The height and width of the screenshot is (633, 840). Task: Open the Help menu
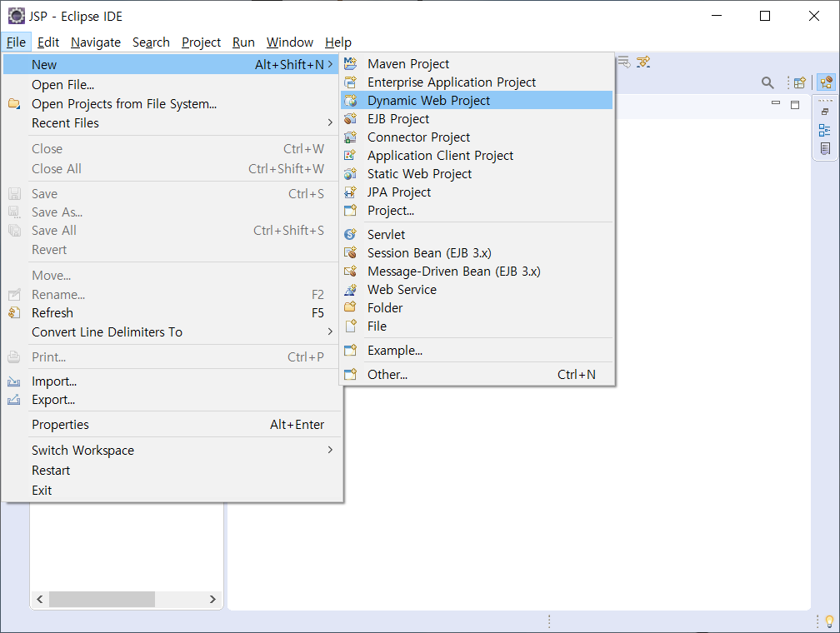[x=338, y=42]
